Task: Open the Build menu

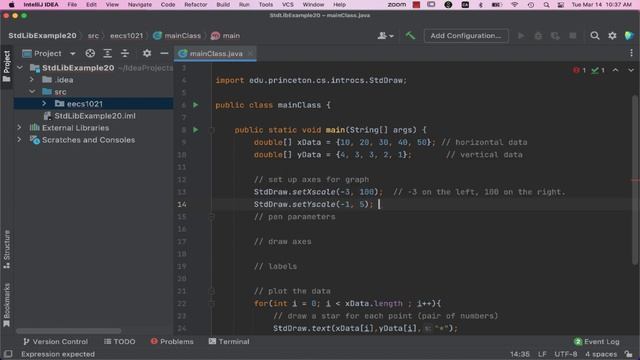Action: pos(223,4)
